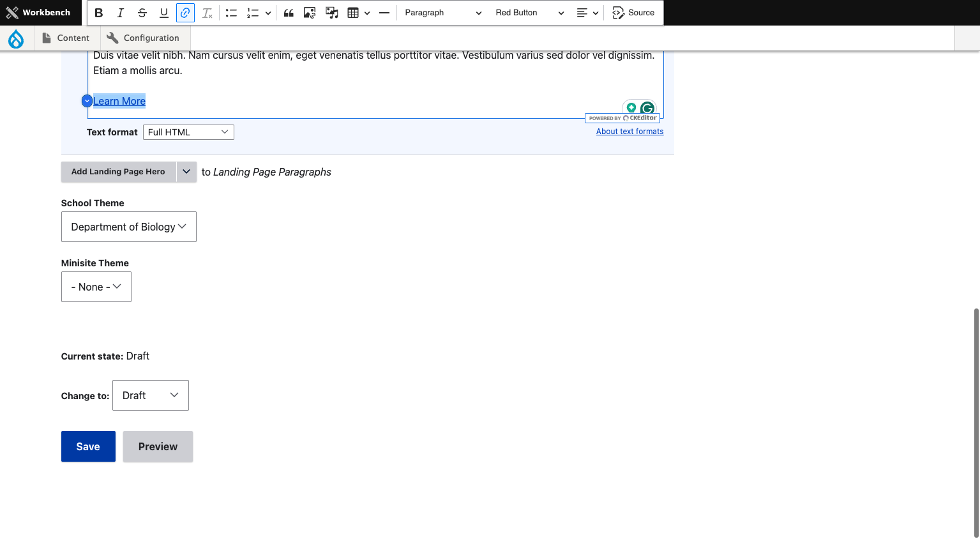
Task: Open the Grammarly widget icon
Action: coord(647,108)
